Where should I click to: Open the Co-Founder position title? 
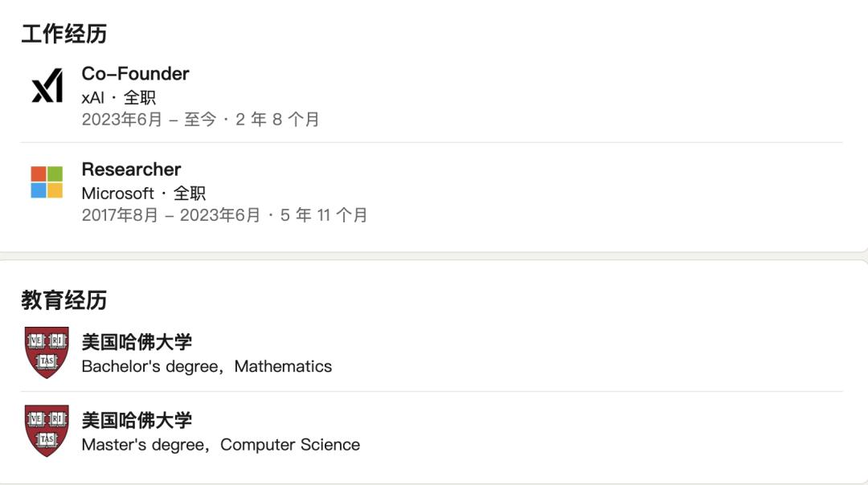(x=135, y=74)
